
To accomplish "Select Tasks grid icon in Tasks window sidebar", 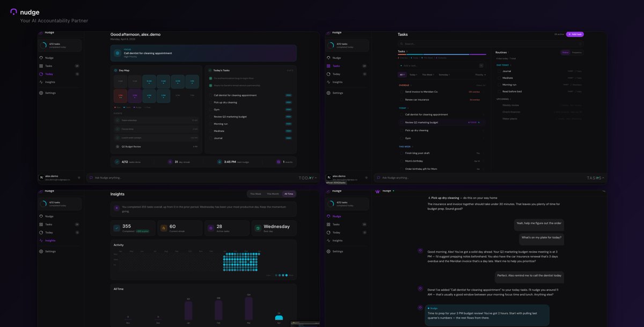I will click(x=328, y=66).
